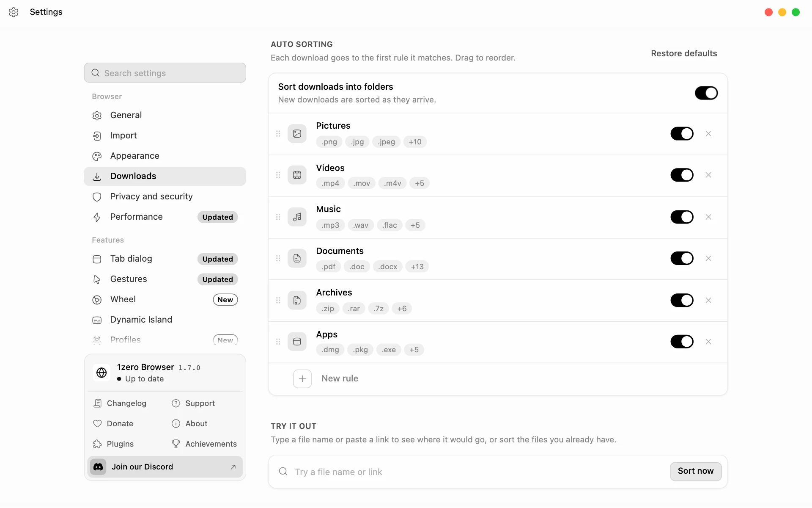
Task: Expand the +10 extensions chip in Pictures
Action: [x=415, y=142]
